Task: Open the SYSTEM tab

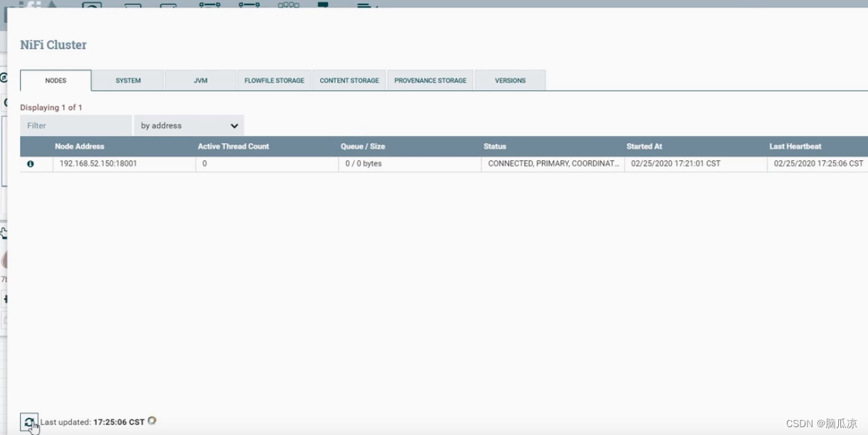Action: coord(128,80)
